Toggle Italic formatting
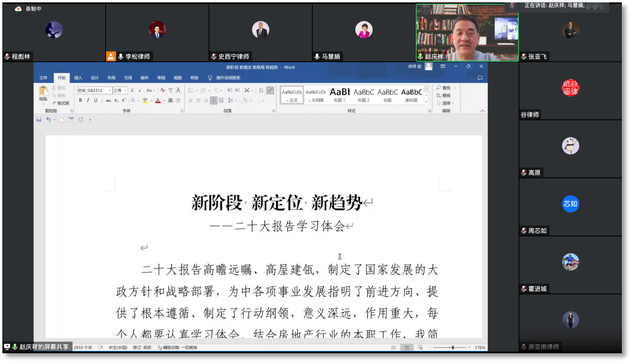The width and height of the screenshot is (632, 364). (x=88, y=101)
